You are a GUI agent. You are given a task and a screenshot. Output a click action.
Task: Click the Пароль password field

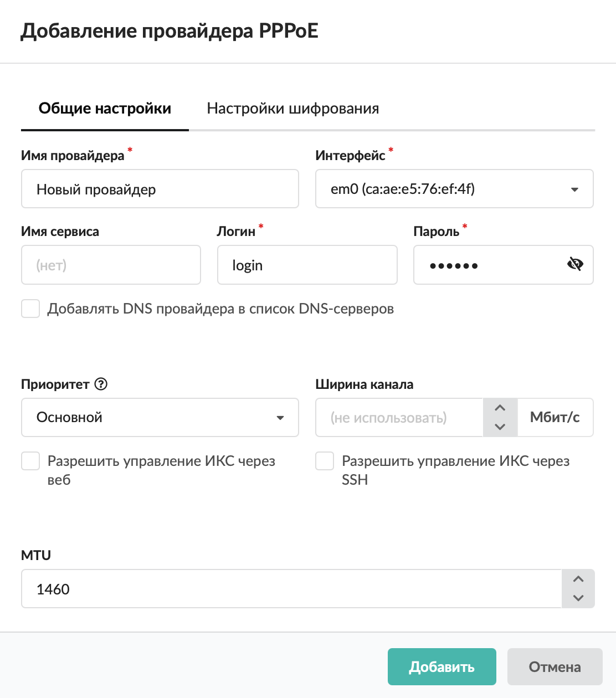487,265
